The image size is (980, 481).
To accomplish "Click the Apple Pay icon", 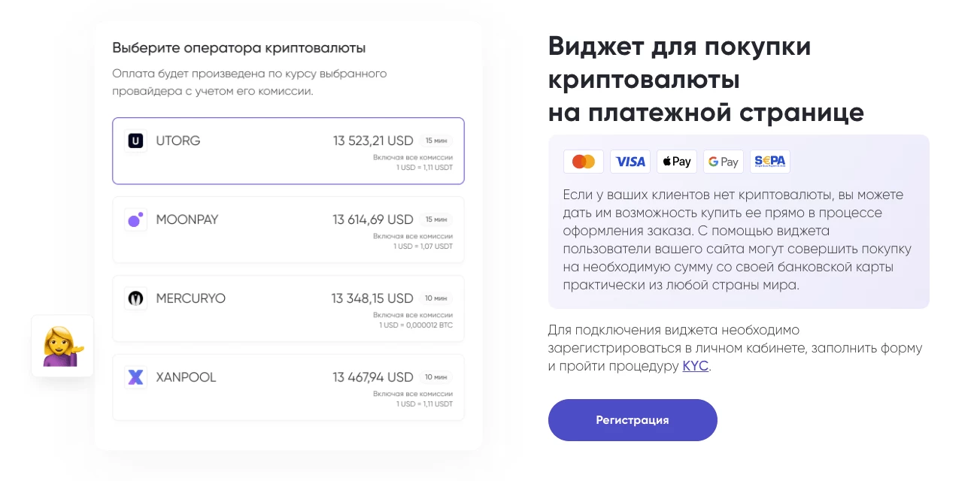I will (x=677, y=162).
